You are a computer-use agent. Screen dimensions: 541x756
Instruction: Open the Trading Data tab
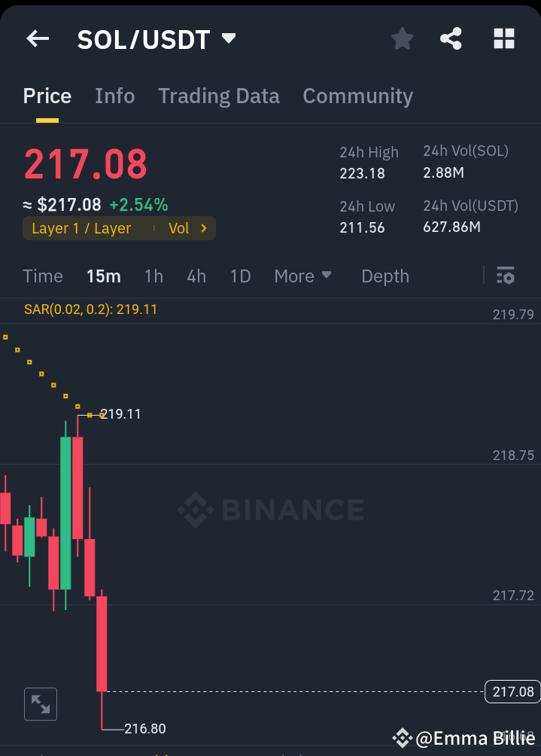point(219,96)
